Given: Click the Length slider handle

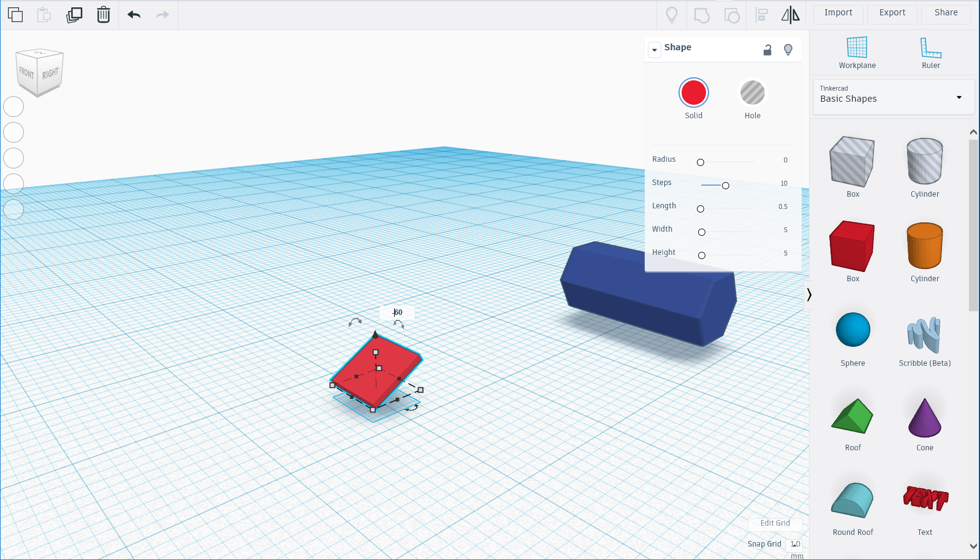Looking at the screenshot, I should 701,209.
